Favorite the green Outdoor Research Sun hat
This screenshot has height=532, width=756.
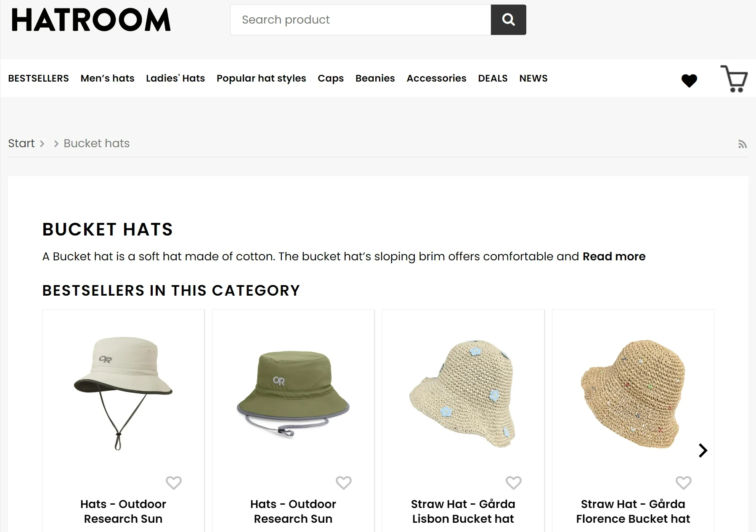(343, 482)
